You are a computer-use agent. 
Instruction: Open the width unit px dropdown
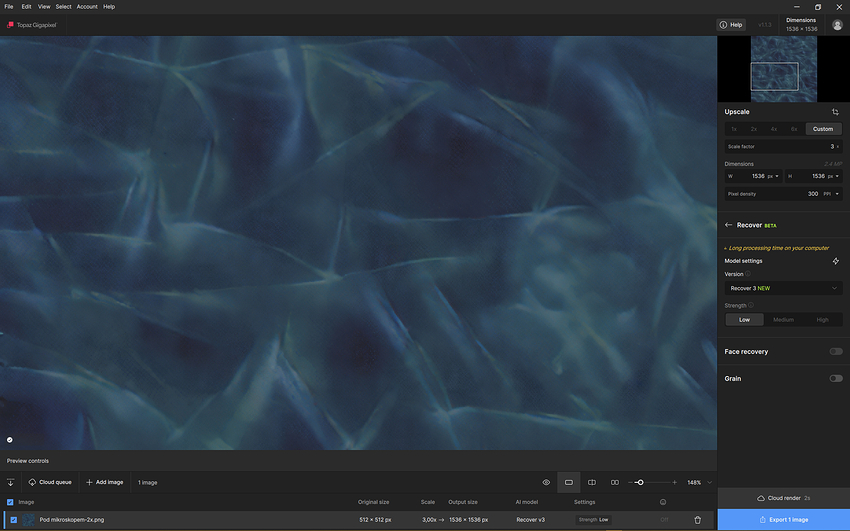coord(773,176)
